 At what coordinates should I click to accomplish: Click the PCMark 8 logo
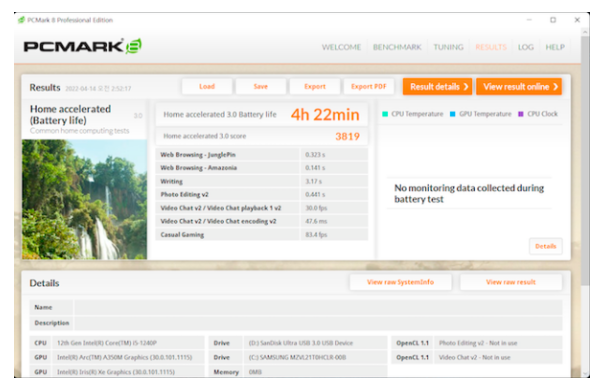point(83,46)
